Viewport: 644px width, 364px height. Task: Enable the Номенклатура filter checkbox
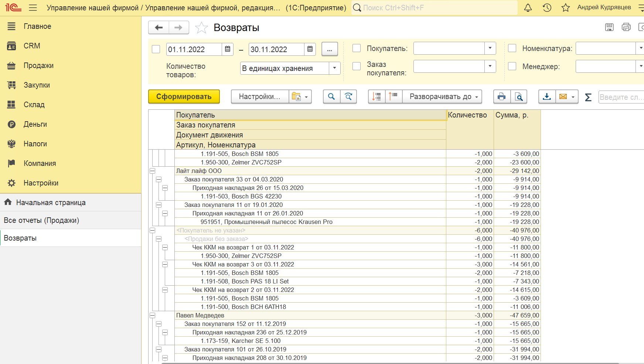(x=512, y=48)
